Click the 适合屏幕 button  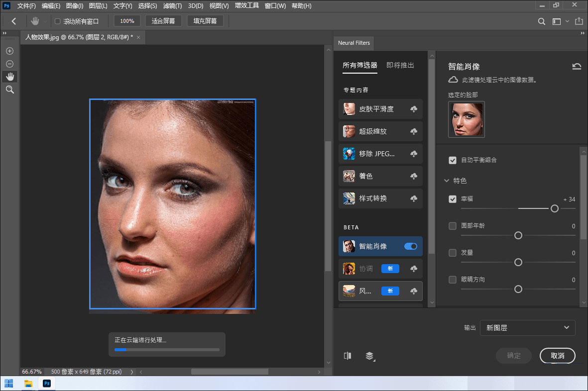click(x=163, y=21)
